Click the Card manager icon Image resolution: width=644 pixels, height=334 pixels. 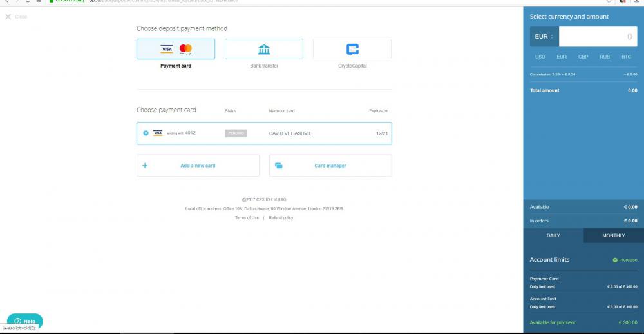(x=279, y=166)
